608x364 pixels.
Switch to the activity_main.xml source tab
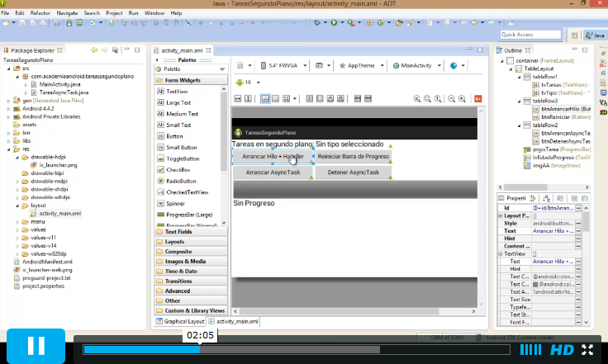(234, 321)
